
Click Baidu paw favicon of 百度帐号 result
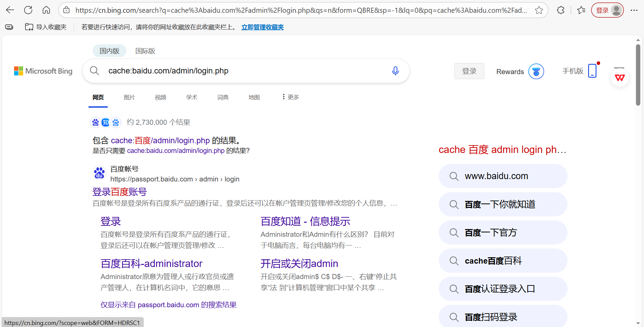pyautogui.click(x=99, y=173)
